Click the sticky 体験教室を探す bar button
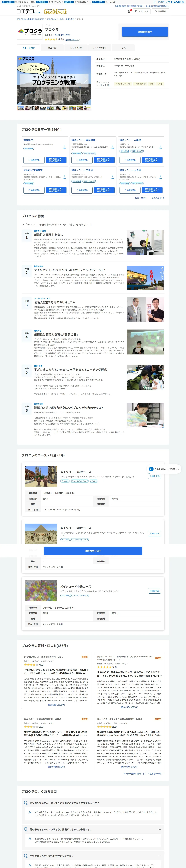This screenshot has width=186, height=868. pyautogui.click(x=93, y=551)
